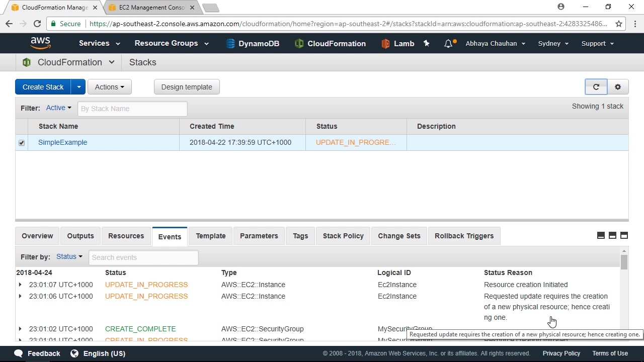Switch to the Parameters tab

[259, 236]
